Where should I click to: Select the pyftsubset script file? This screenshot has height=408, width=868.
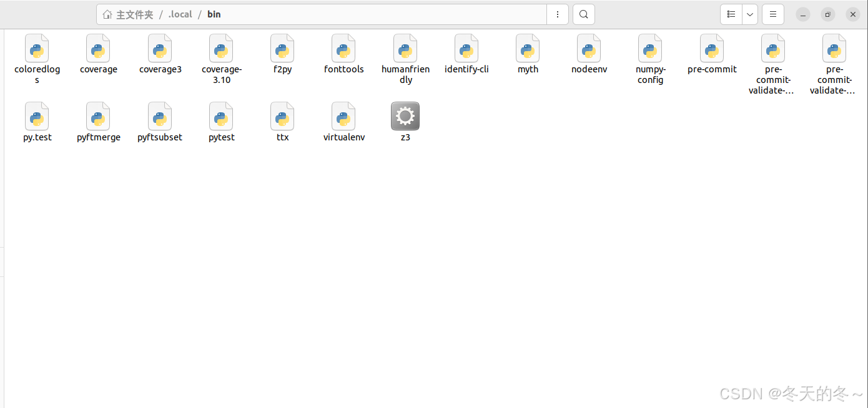pos(160,117)
